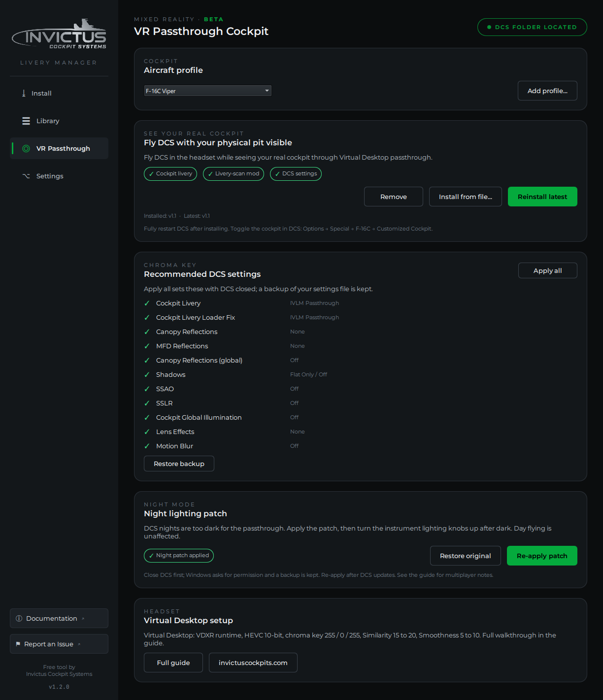Open the Install page in sidebar
This screenshot has height=700, width=603.
pyautogui.click(x=59, y=93)
